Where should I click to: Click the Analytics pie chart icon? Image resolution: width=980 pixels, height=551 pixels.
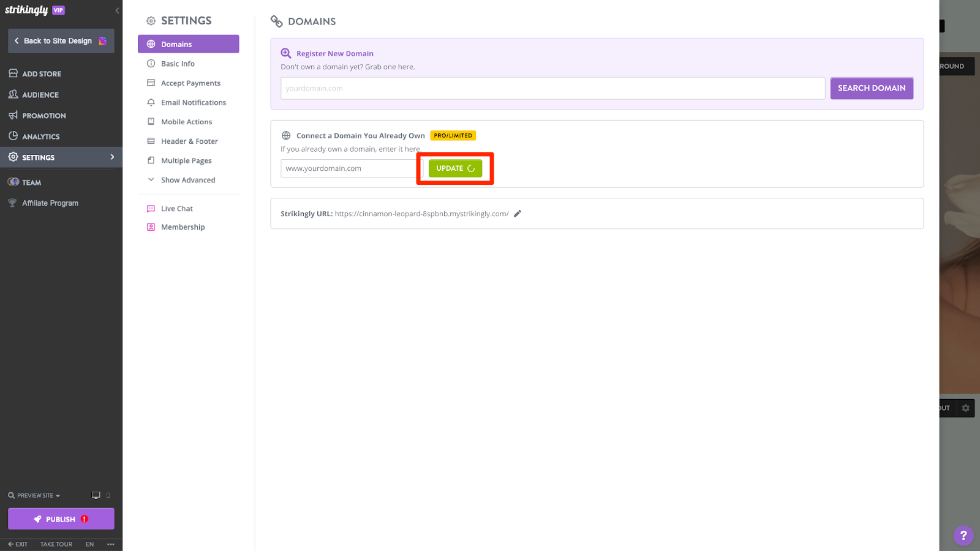pyautogui.click(x=13, y=136)
